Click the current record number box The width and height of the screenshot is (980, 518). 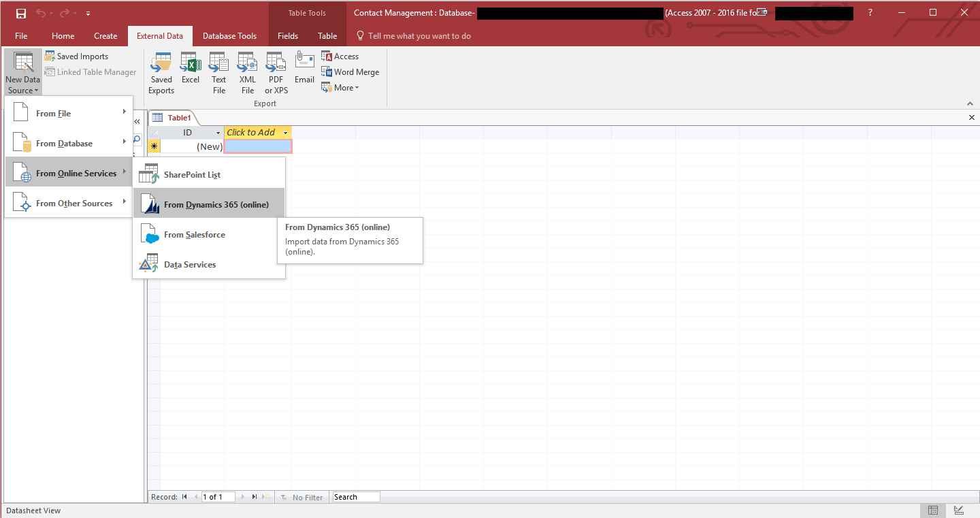[218, 497]
